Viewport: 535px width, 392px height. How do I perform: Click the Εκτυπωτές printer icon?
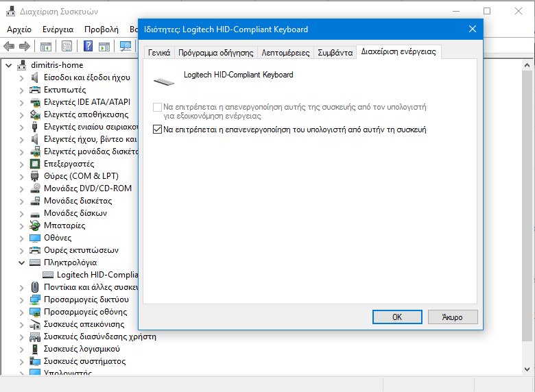36,90
